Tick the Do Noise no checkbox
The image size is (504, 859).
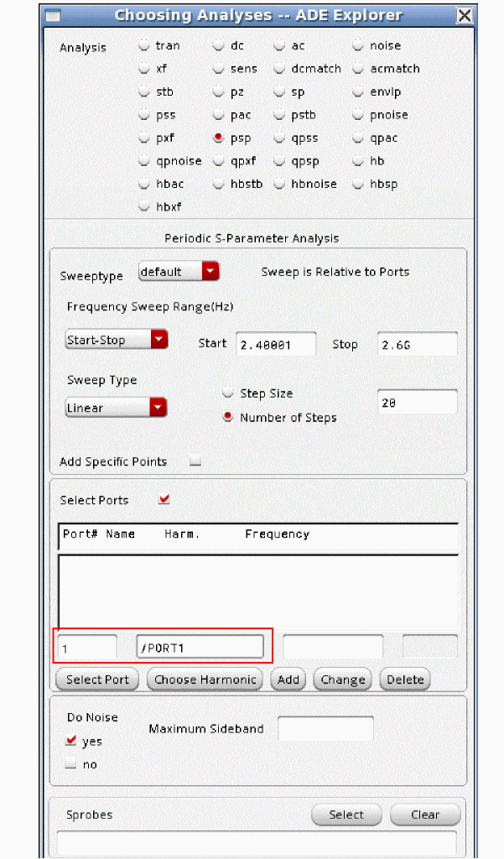[71, 764]
